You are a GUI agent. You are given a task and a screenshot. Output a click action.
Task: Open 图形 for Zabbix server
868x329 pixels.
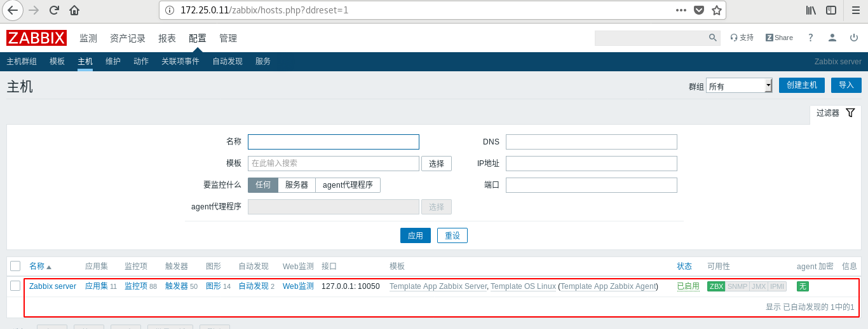point(214,286)
